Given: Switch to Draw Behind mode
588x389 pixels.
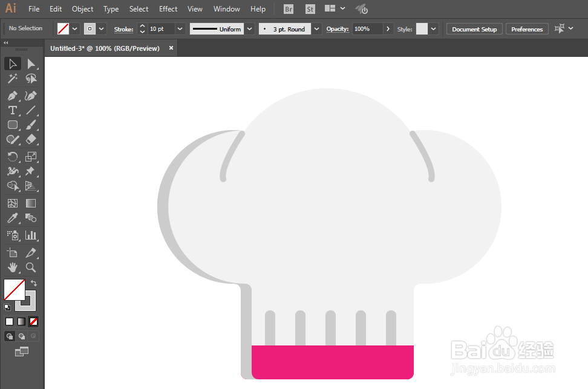Looking at the screenshot, I should pos(22,336).
